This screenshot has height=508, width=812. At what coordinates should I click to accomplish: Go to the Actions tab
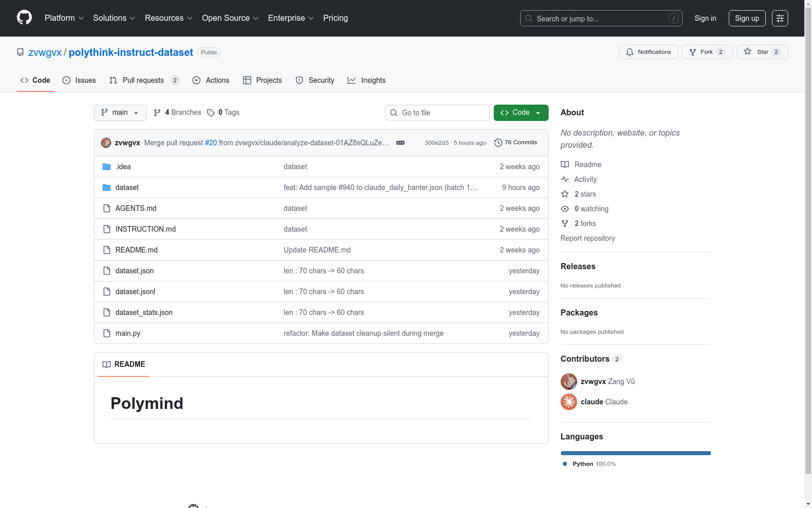tap(211, 80)
